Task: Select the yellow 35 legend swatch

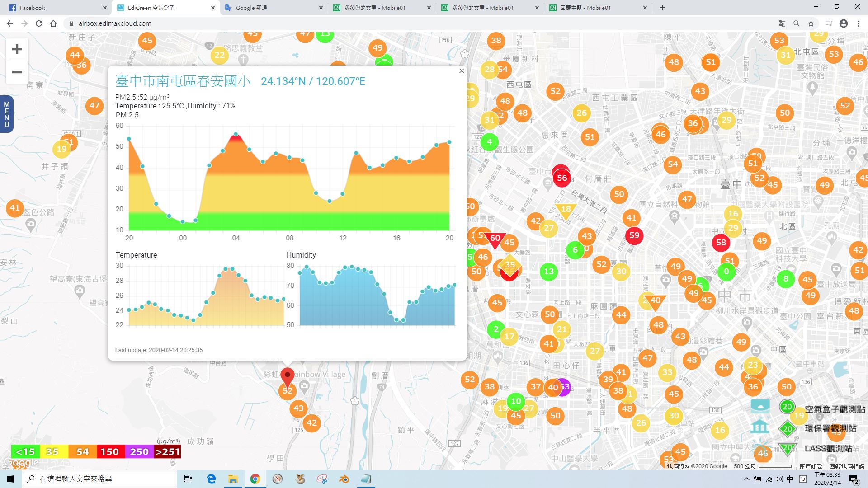Action: [x=53, y=451]
